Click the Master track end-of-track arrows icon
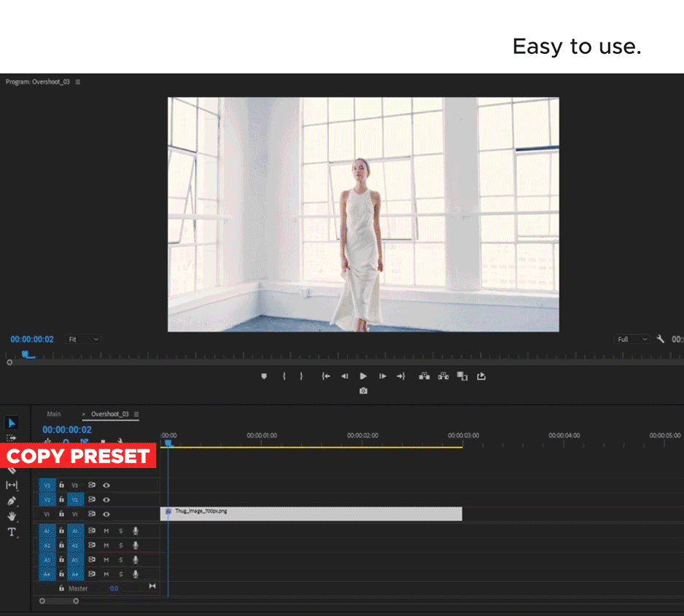The image size is (684, 616). click(x=152, y=586)
